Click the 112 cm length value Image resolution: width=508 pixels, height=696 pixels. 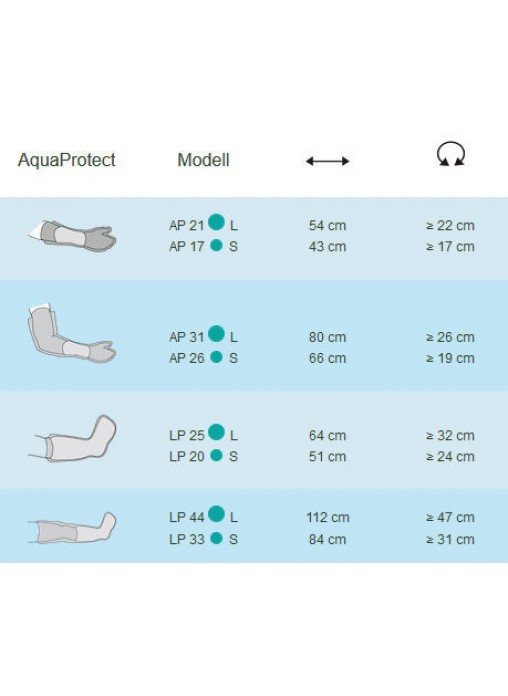328,518
